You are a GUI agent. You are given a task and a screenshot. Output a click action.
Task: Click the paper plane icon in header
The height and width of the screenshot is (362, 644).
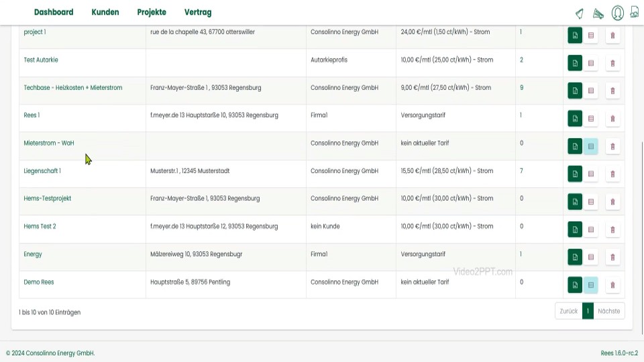click(x=579, y=13)
